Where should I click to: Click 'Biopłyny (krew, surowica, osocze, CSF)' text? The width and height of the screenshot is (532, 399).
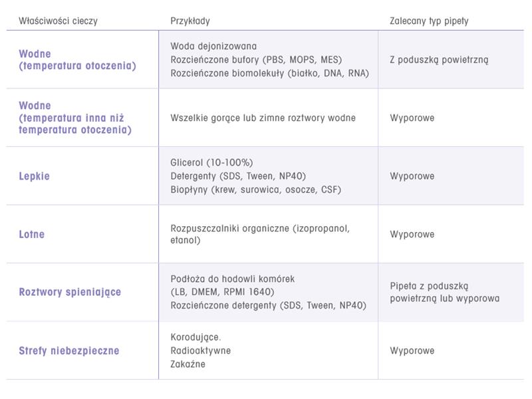[255, 190]
